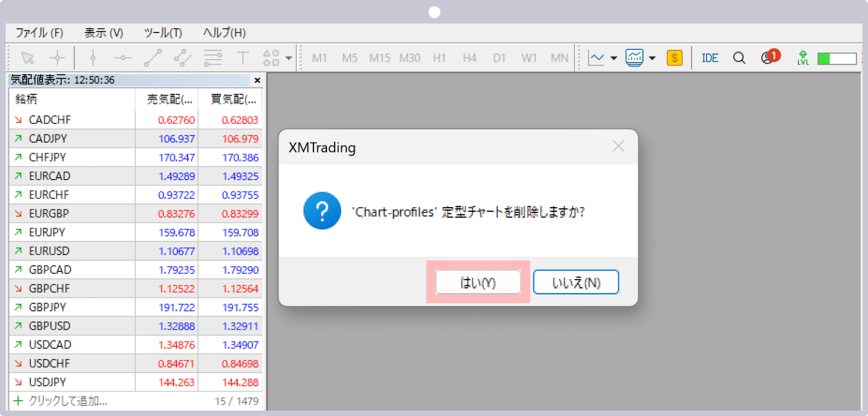Select the GBPJPY symbol

[x=47, y=307]
